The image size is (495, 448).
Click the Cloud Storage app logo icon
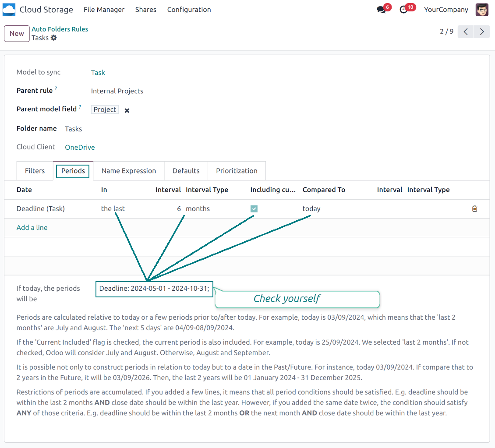(9, 10)
